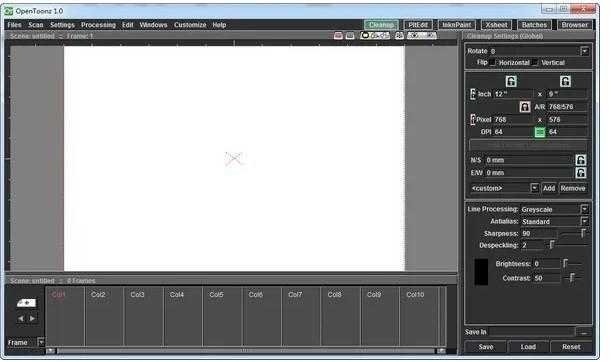611x362 pixels.
Task: Toggle the height lock icon above 9 inches
Action: coord(565,81)
